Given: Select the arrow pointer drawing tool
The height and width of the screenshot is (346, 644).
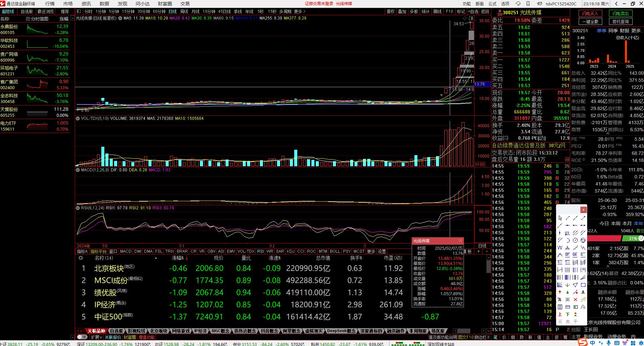Looking at the screenshot, I should click(560, 218).
